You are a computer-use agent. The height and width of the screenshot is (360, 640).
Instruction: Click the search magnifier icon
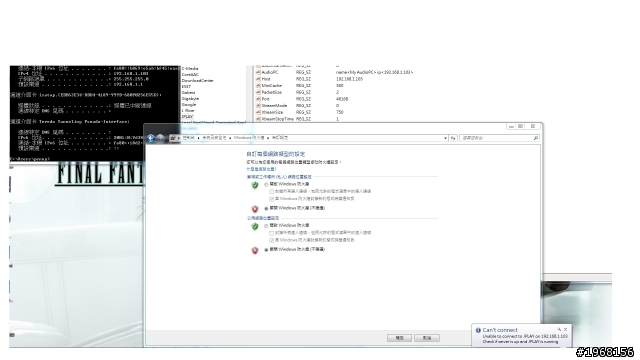coord(536,138)
